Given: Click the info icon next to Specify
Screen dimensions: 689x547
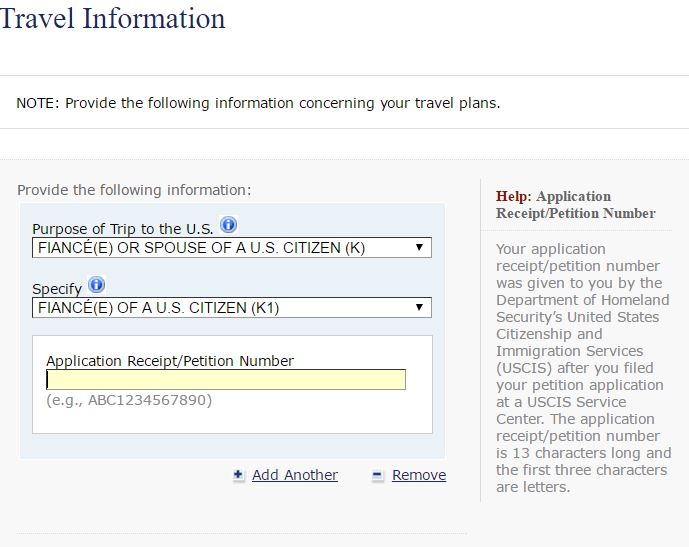Looking at the screenshot, I should click(96, 285).
